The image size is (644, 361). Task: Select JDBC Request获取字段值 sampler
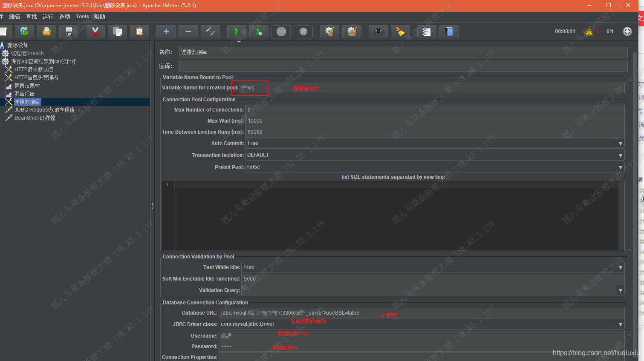tap(44, 110)
